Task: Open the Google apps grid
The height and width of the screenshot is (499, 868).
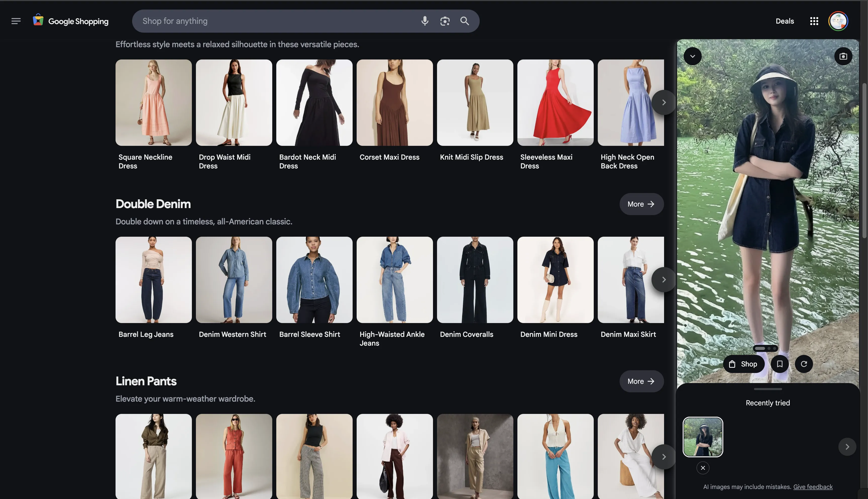Action: pos(814,21)
